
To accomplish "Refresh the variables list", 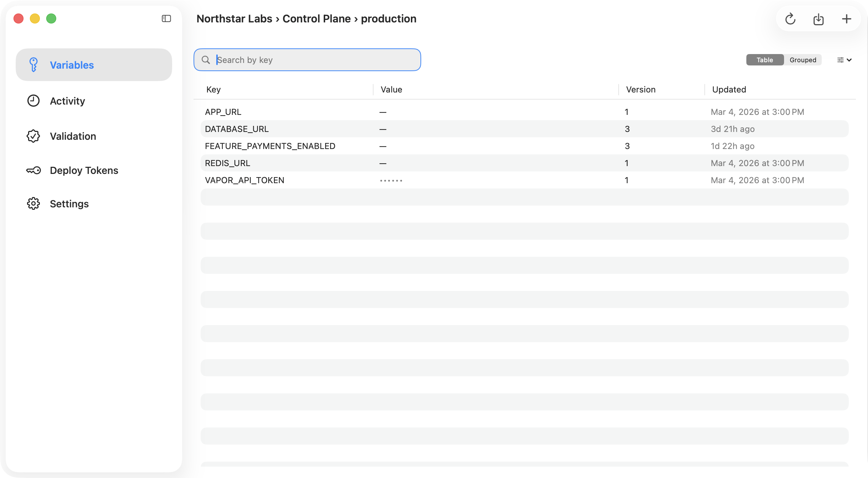I will (790, 19).
